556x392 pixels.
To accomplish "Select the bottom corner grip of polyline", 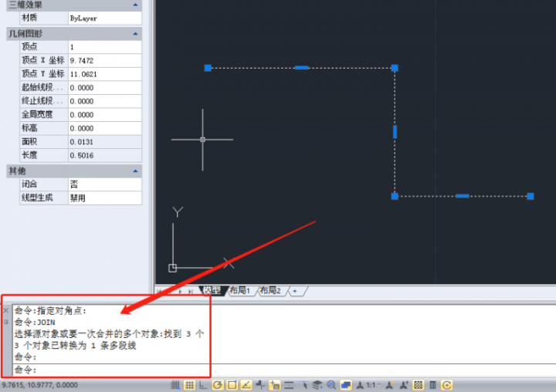I will point(395,196).
